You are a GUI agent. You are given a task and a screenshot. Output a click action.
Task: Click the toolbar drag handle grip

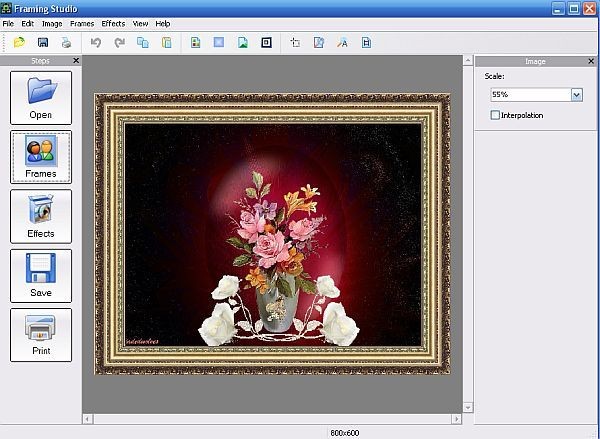[4, 42]
